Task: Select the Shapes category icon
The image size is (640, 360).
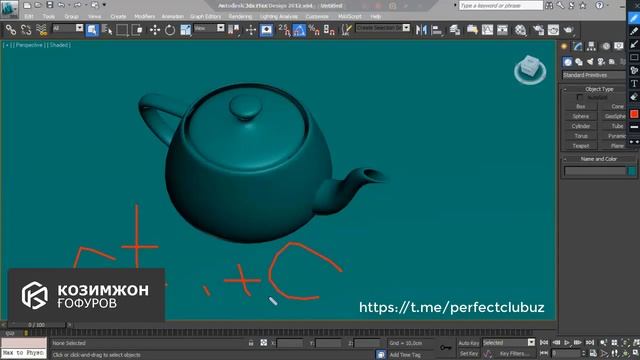Action: (579, 62)
